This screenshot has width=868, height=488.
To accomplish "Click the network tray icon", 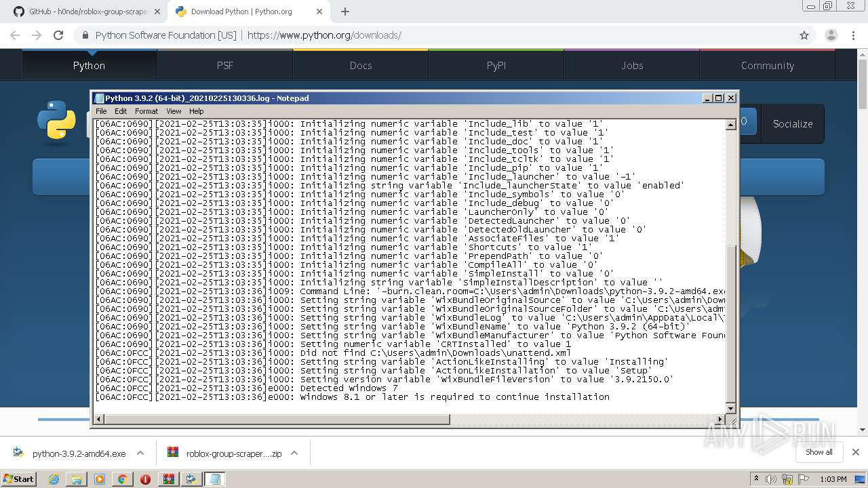I will [787, 479].
